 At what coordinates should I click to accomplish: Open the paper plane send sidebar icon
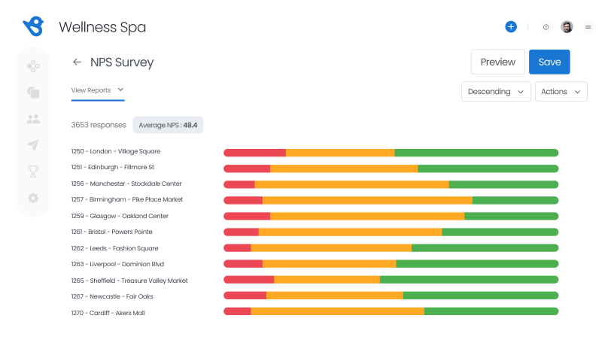(33, 145)
